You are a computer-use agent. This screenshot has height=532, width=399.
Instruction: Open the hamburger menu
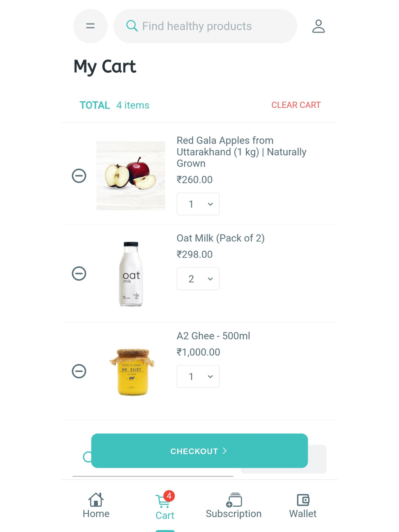pos(91,26)
